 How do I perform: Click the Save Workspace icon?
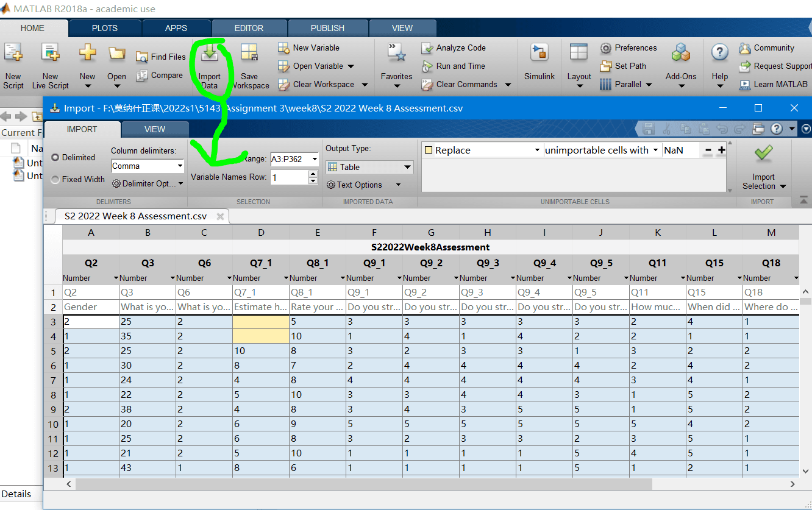[x=249, y=53]
